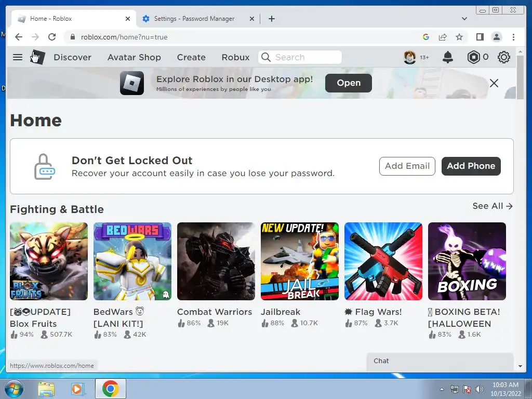Switch to Home - Roblox tab
The width and height of the screenshot is (532, 399).
tap(74, 19)
